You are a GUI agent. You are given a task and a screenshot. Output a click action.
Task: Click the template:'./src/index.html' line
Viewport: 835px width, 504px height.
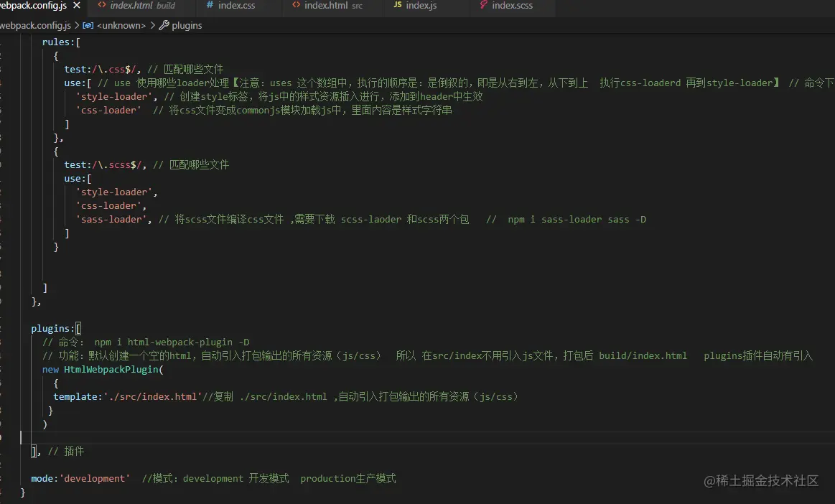286,396
